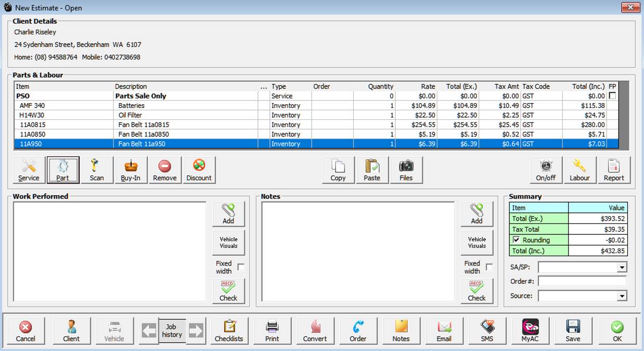Viewport: 644px width, 351px height.
Task: Sort by the Type column header
Action: pyautogui.click(x=291, y=86)
